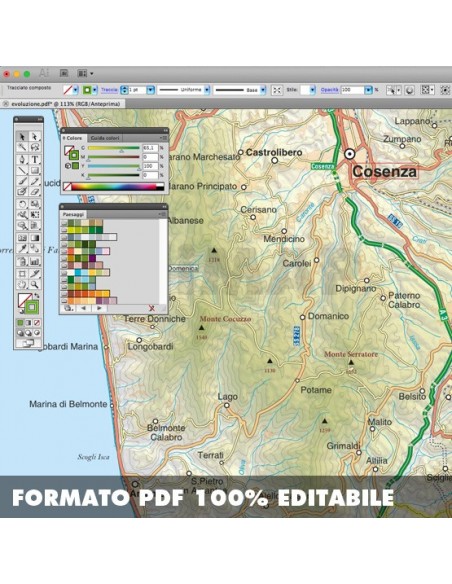Set Gradient mode in toolbox
The image size is (452, 584).
pos(29,323)
